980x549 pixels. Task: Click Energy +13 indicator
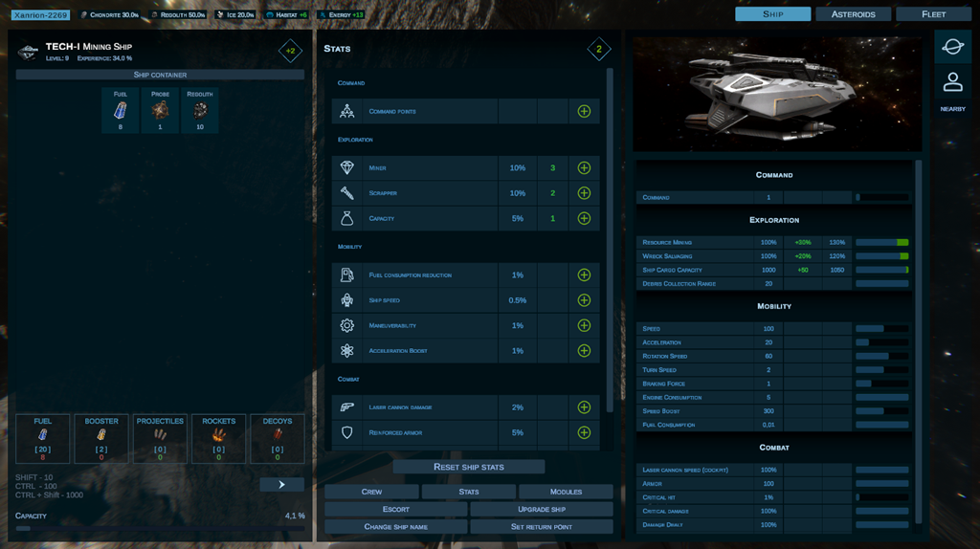[342, 15]
